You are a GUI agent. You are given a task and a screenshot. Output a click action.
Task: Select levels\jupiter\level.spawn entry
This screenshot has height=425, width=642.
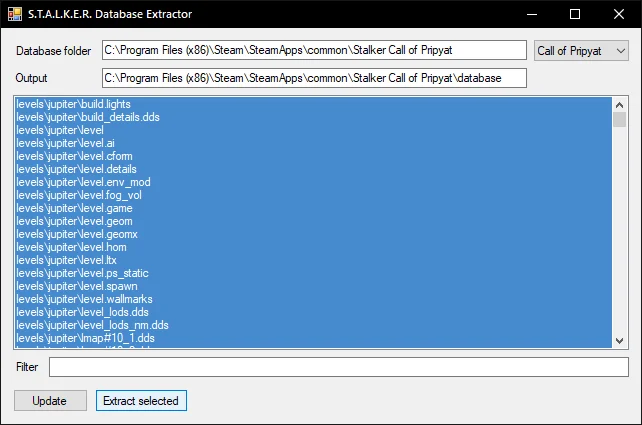(313, 286)
